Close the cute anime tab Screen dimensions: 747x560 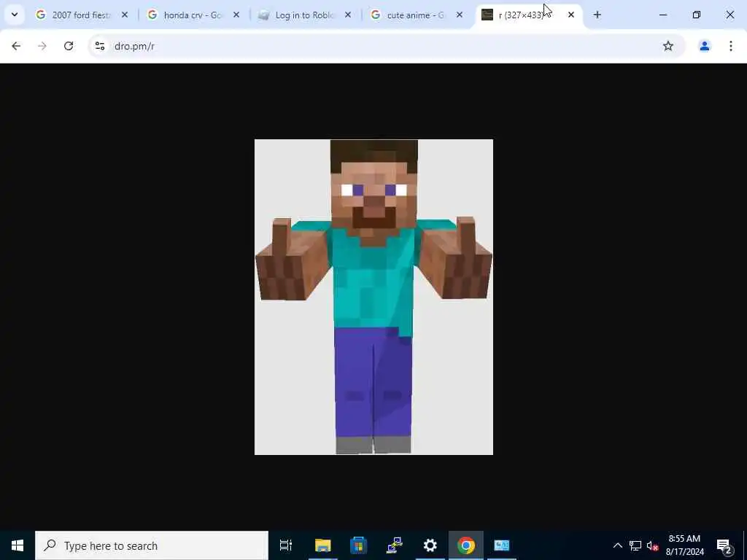tap(460, 15)
